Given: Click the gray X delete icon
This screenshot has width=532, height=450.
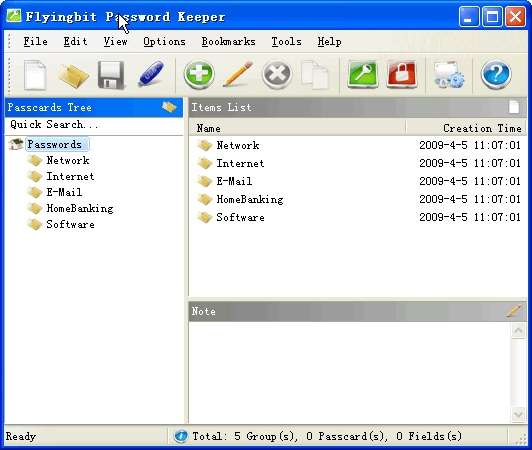Looking at the screenshot, I should click(277, 75).
